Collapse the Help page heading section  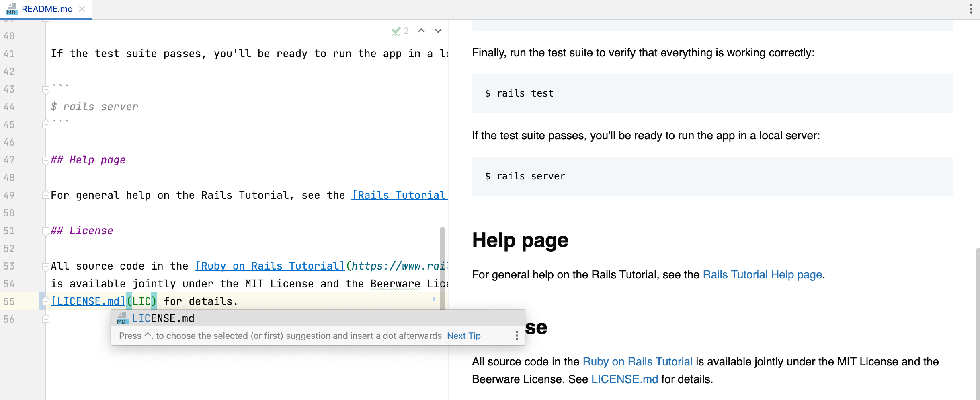click(x=45, y=160)
